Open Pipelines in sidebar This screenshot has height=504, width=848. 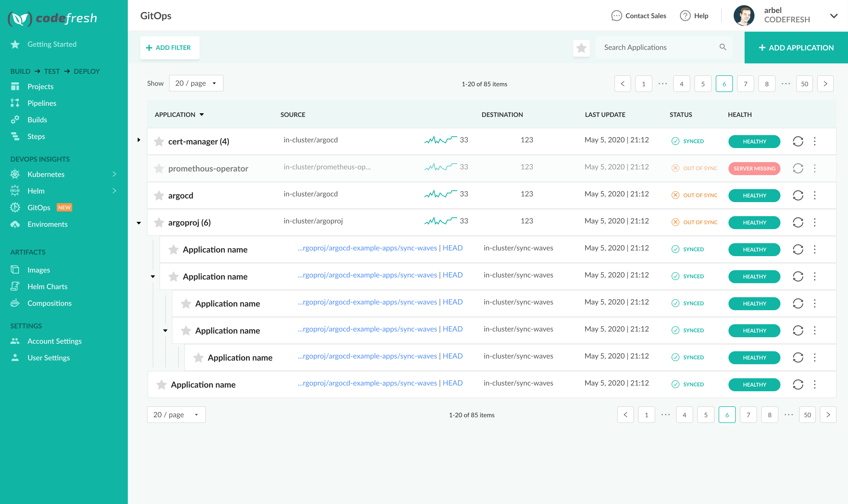(x=42, y=103)
